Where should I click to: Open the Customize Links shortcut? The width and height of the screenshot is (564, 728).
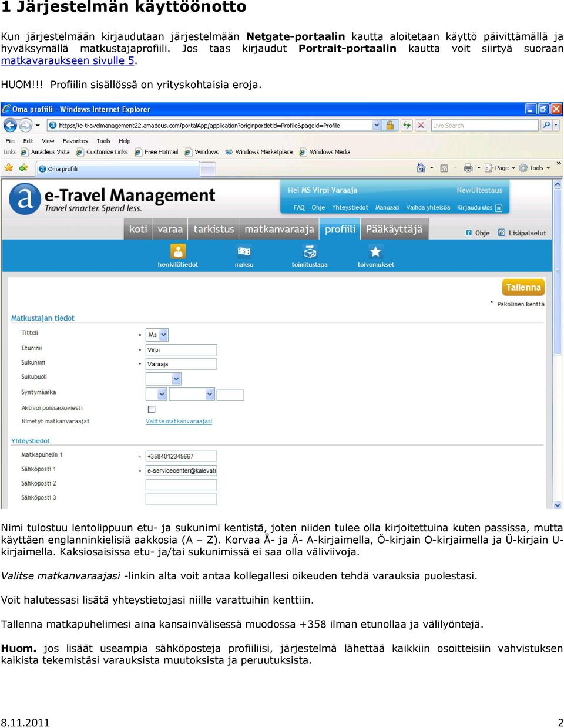[x=102, y=152]
